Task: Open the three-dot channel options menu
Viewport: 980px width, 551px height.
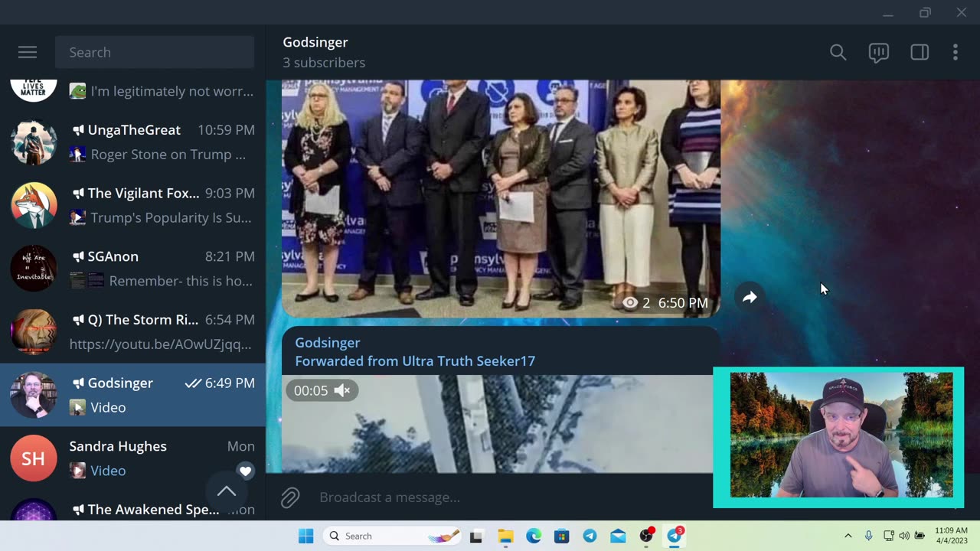Action: pyautogui.click(x=955, y=52)
